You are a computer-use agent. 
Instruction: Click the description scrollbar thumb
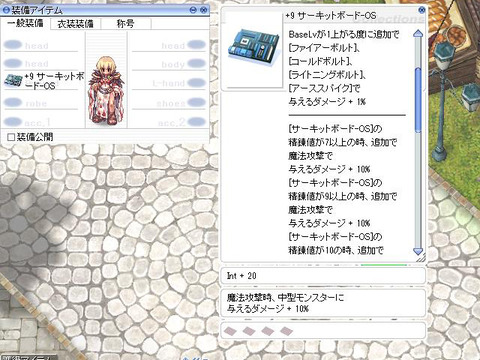[x=418, y=100]
